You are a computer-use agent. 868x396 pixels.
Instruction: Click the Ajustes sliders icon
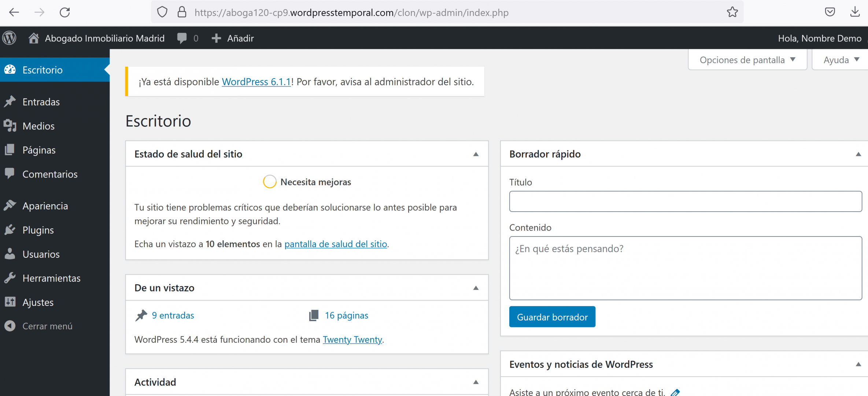click(10, 302)
